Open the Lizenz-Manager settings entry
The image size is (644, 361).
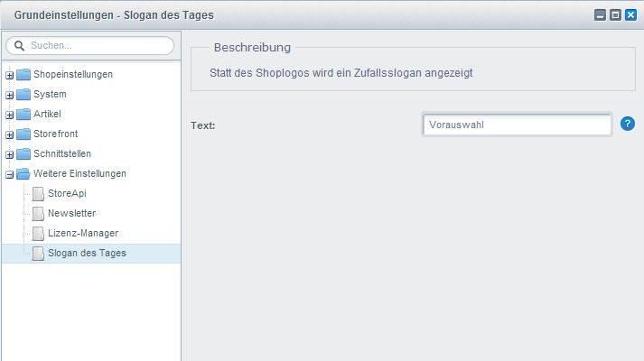(83, 233)
